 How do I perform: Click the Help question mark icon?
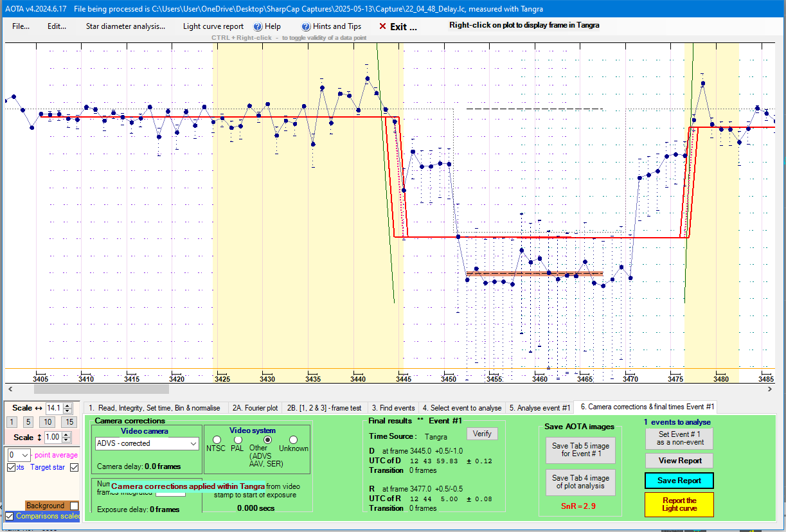pos(258,27)
